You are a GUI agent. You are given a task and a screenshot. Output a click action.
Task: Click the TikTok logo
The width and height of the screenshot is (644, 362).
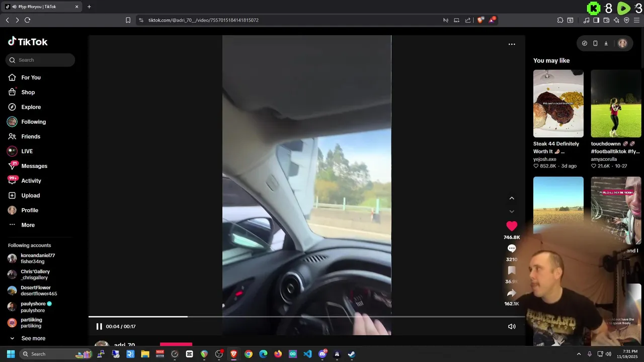28,42
